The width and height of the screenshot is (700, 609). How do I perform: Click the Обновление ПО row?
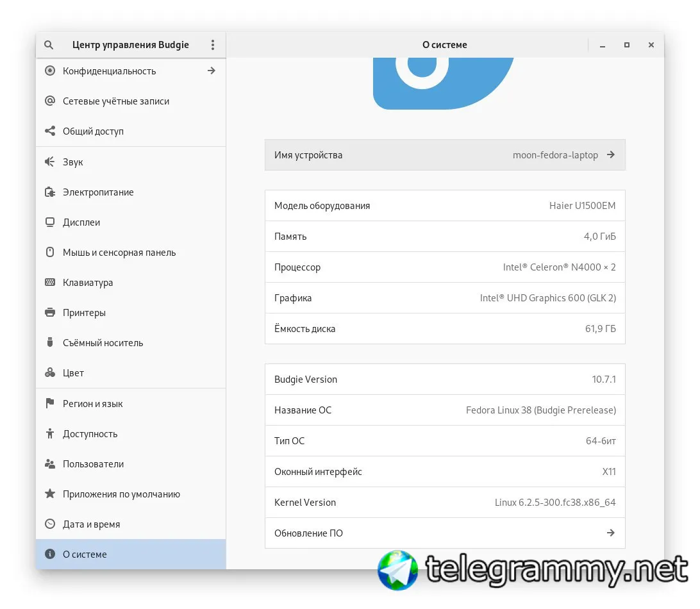(x=445, y=533)
